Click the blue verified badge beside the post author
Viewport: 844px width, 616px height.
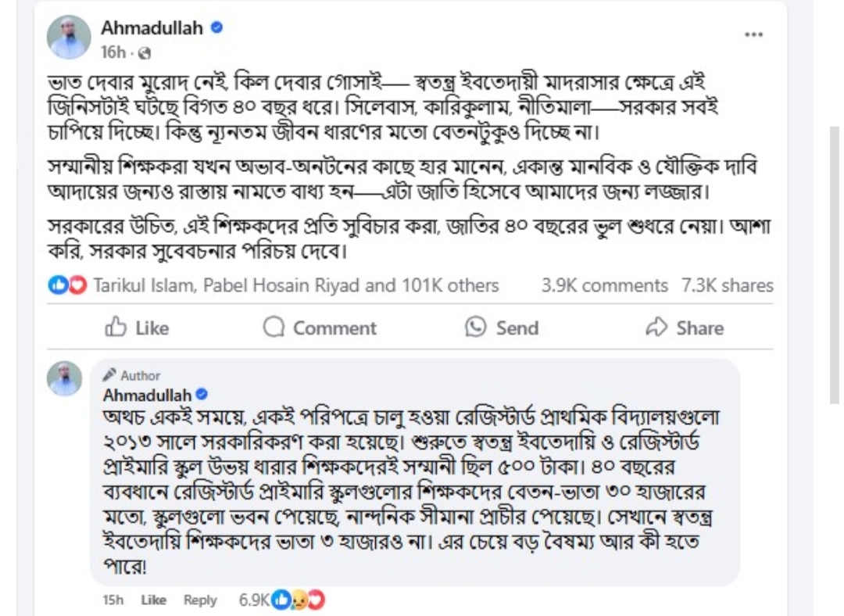pos(216,28)
